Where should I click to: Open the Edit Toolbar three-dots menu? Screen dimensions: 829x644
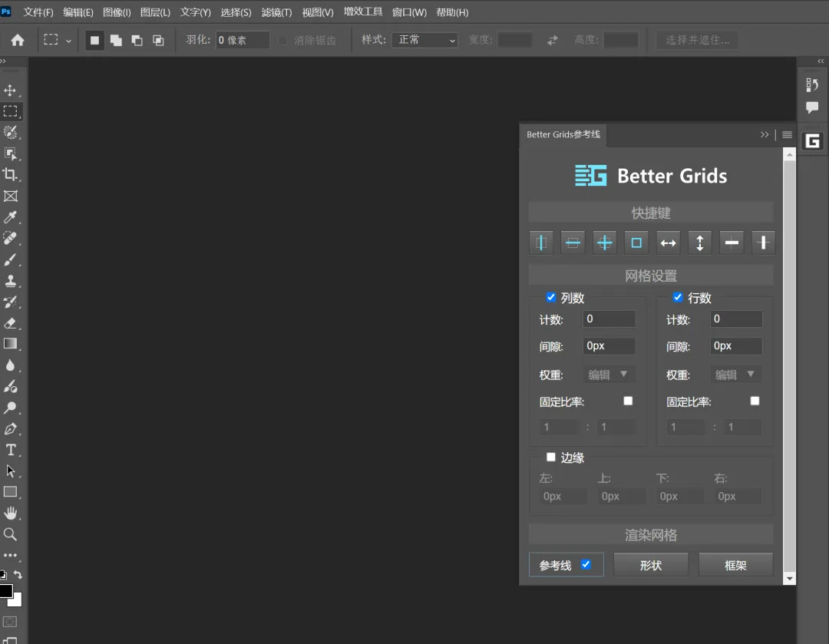click(x=10, y=555)
